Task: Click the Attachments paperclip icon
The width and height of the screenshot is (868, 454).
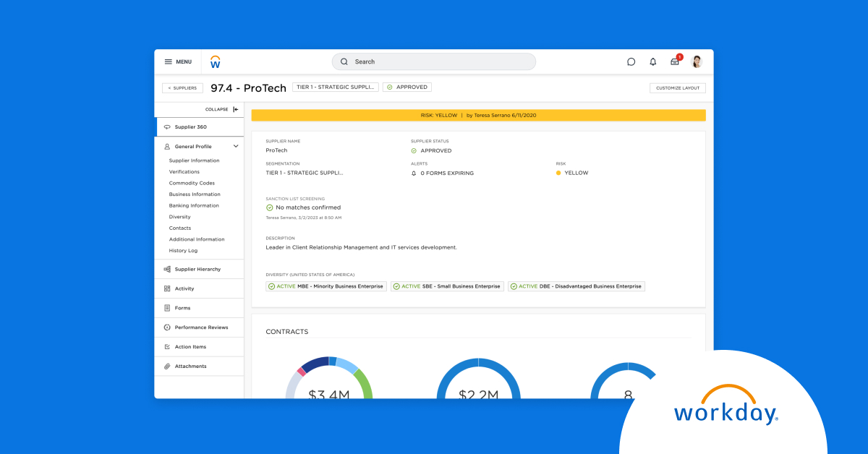Action: pos(167,367)
